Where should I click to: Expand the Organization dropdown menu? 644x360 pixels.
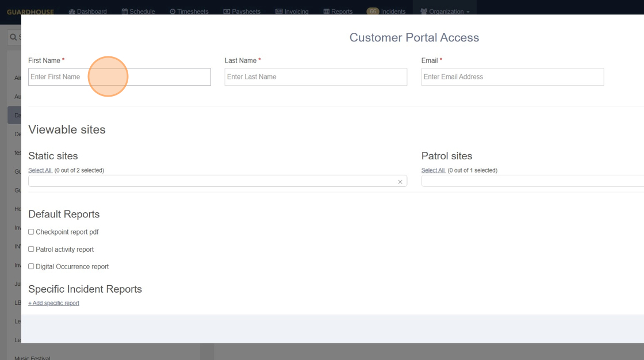point(445,11)
